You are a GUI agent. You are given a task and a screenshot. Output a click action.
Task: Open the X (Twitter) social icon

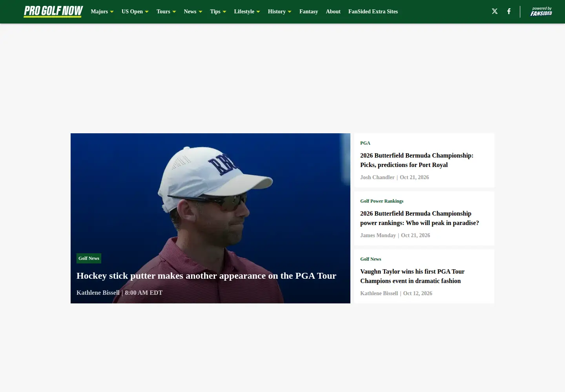point(495,11)
